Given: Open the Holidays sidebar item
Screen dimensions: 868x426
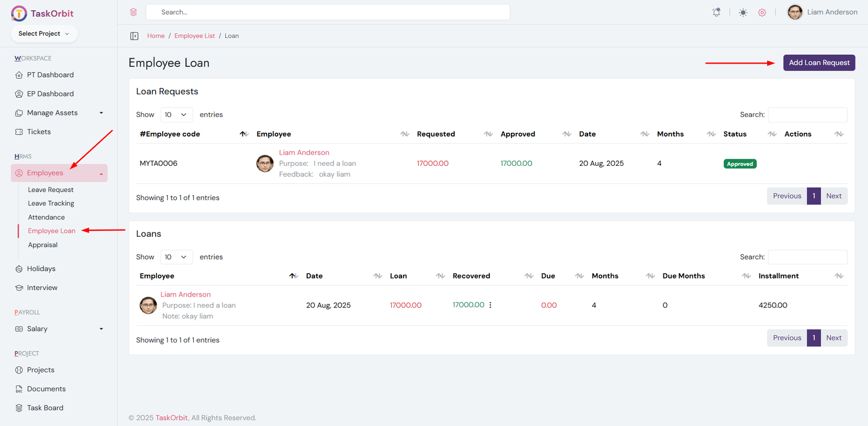Looking at the screenshot, I should tap(41, 269).
